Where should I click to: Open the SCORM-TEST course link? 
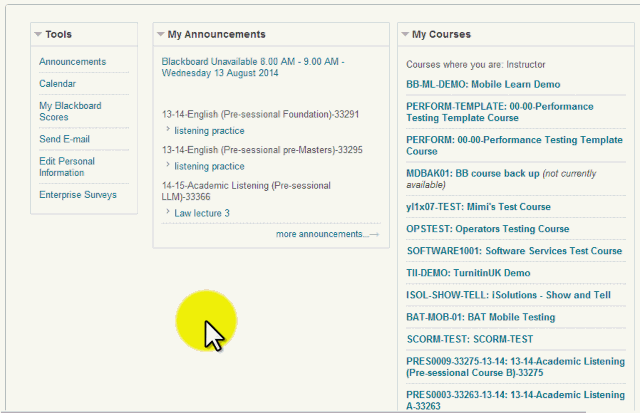[469, 339]
